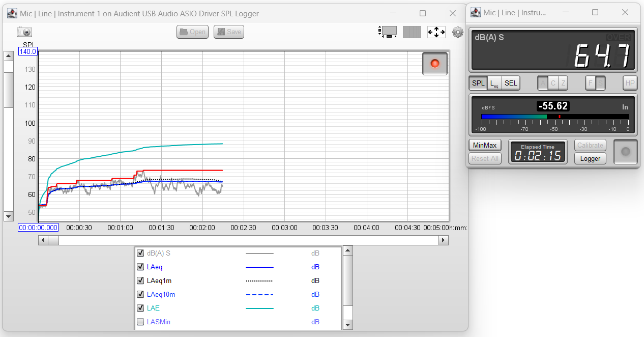Click the LAE teal line sample
The height and width of the screenshot is (337, 644).
259,308
